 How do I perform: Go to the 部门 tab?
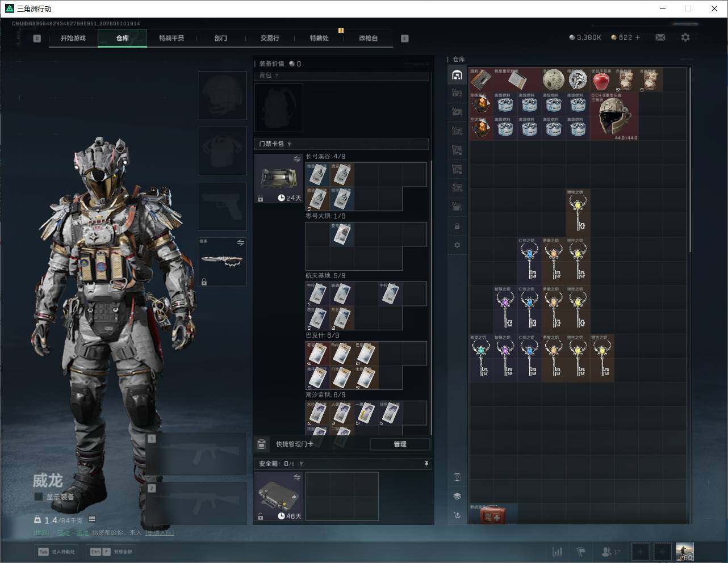coord(221,38)
